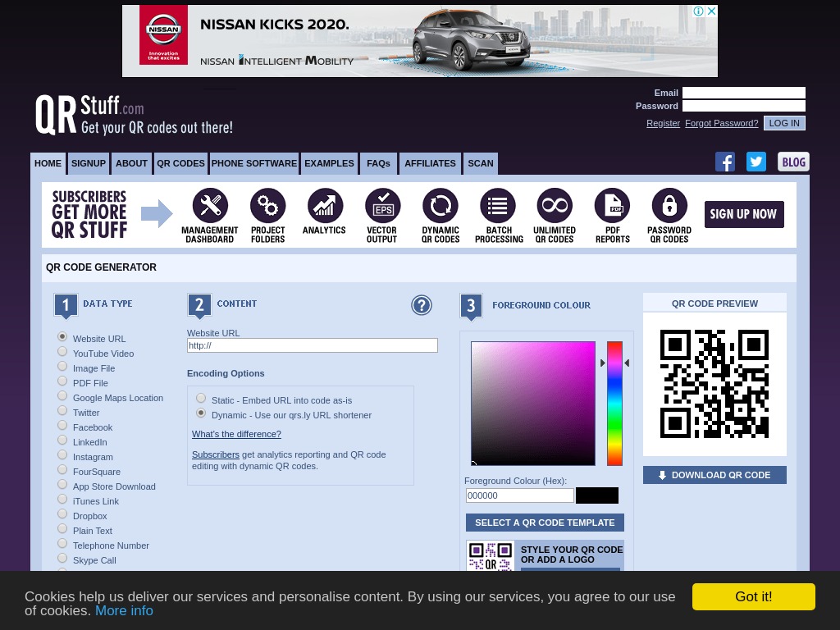Image resolution: width=840 pixels, height=630 pixels.
Task: Select the PDF File data type
Action: 62,381
